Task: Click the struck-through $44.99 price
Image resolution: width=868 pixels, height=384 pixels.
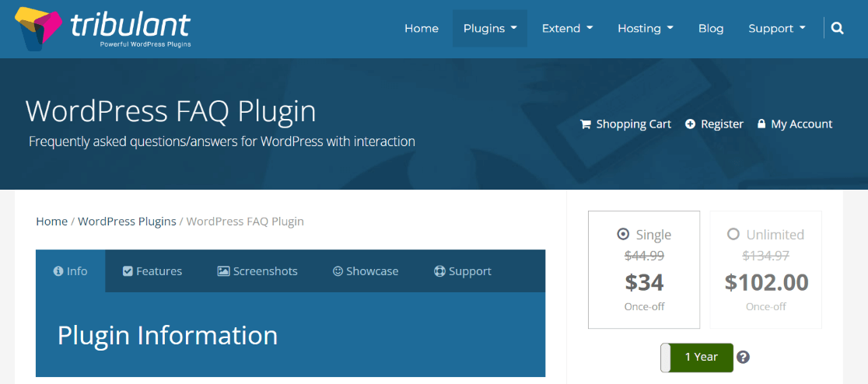Action: coord(644,256)
